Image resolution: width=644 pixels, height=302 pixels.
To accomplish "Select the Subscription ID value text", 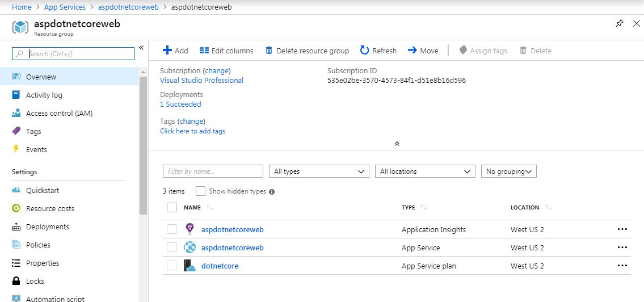I will pyautogui.click(x=397, y=81).
